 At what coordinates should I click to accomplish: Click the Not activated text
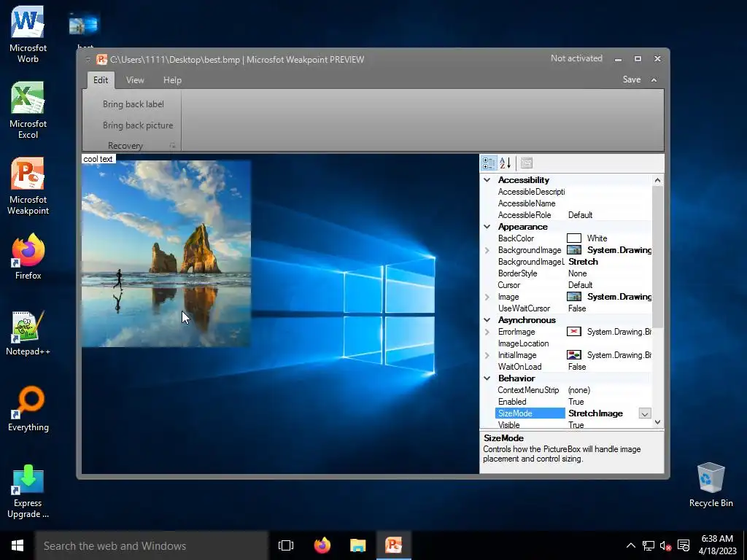pyautogui.click(x=576, y=58)
